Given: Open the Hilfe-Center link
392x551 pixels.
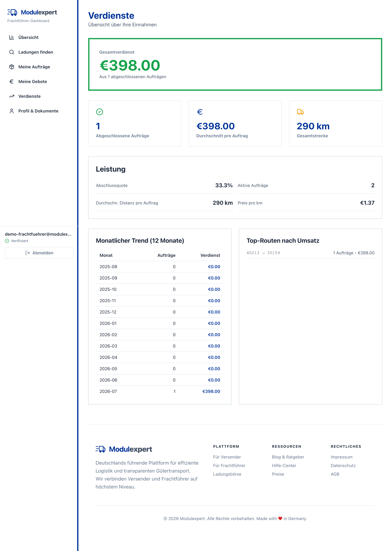Looking at the screenshot, I should [x=284, y=465].
